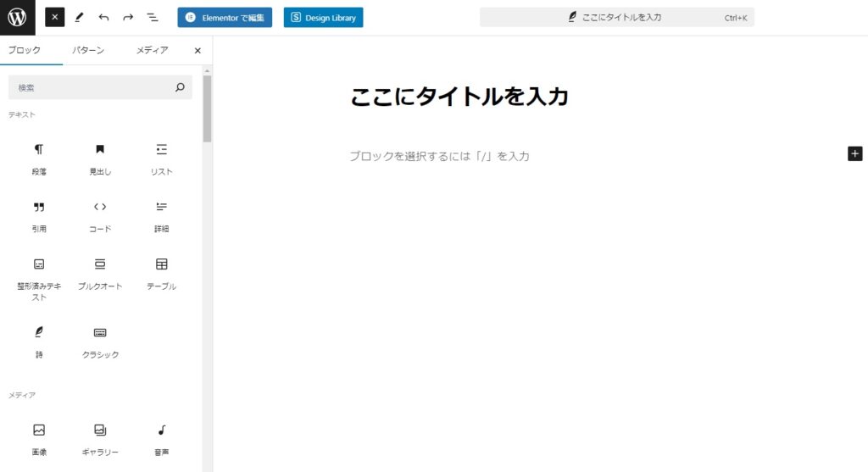Add a Gallery (ギャラリー) block
This screenshot has width=868, height=472.
coord(100,438)
